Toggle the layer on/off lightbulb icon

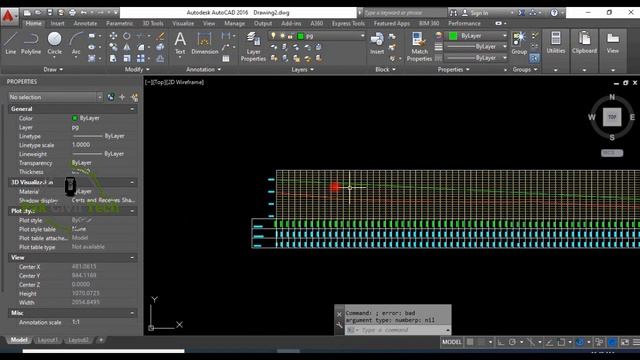273,36
